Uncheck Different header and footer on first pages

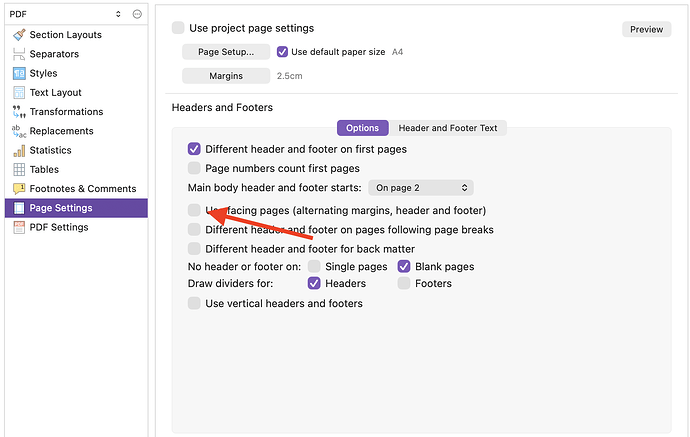pos(194,149)
